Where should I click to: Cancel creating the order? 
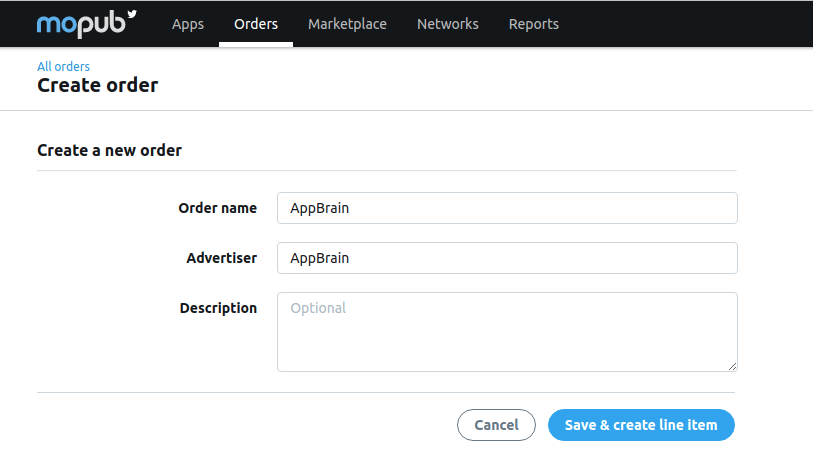click(496, 425)
